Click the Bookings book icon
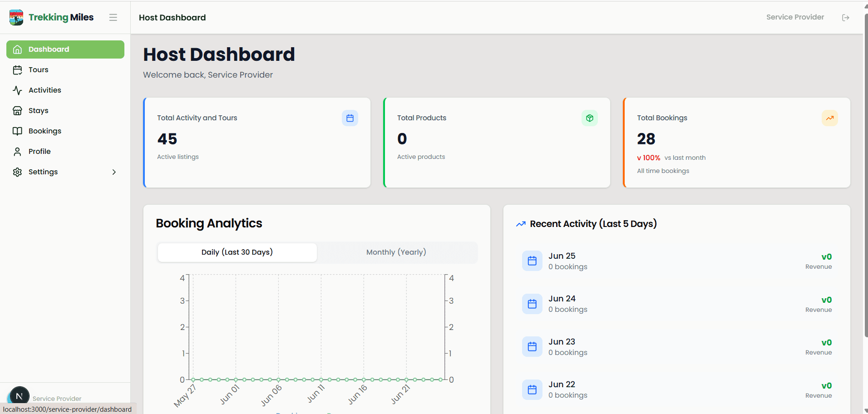 tap(17, 131)
